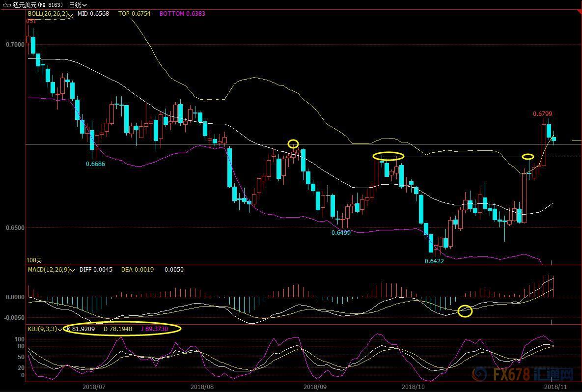Click the link icon beside 纽元美元 title
This screenshot has width=582, height=392.
tap(7, 5)
